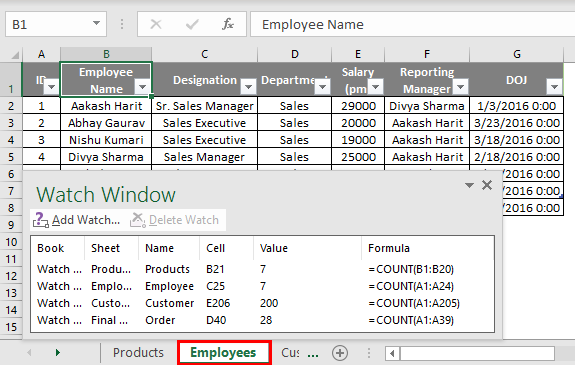Image resolution: width=575 pixels, height=365 pixels.
Task: Click the New Sheet plus icon
Action: pyautogui.click(x=340, y=353)
